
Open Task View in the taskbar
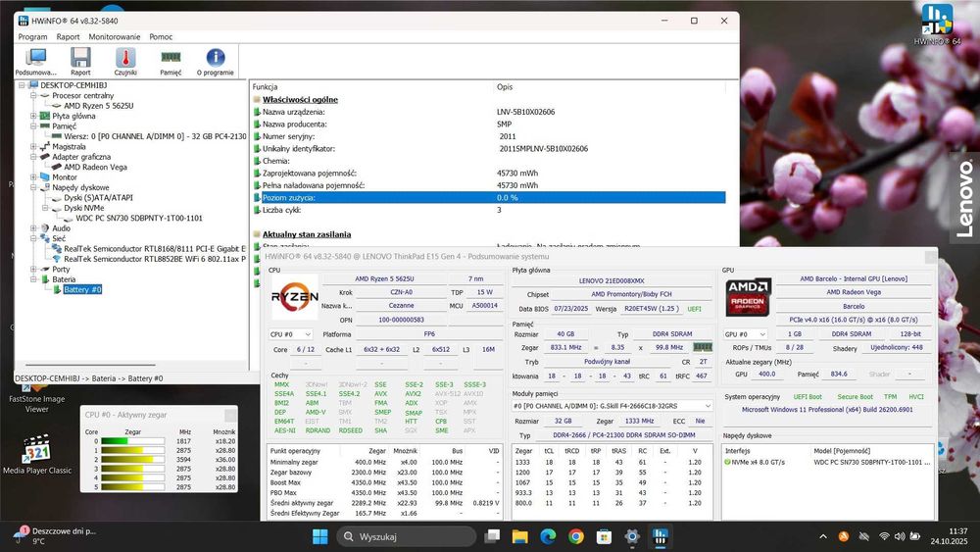[x=493, y=536]
